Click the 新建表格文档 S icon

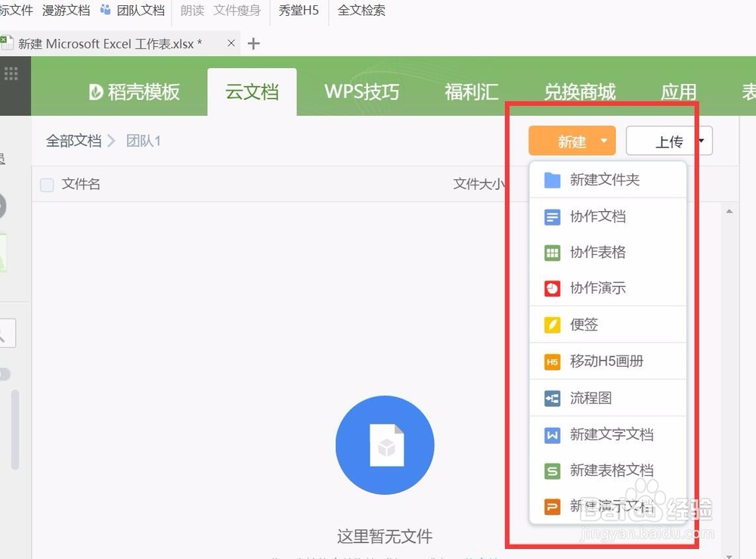[552, 470]
